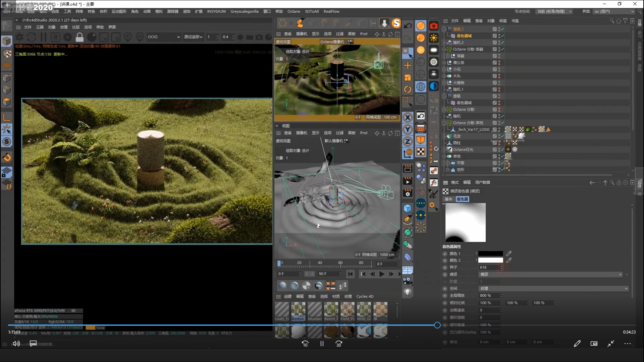Toggle the layer checkbox of 木头 object
The image size is (644, 362).
(494, 76)
